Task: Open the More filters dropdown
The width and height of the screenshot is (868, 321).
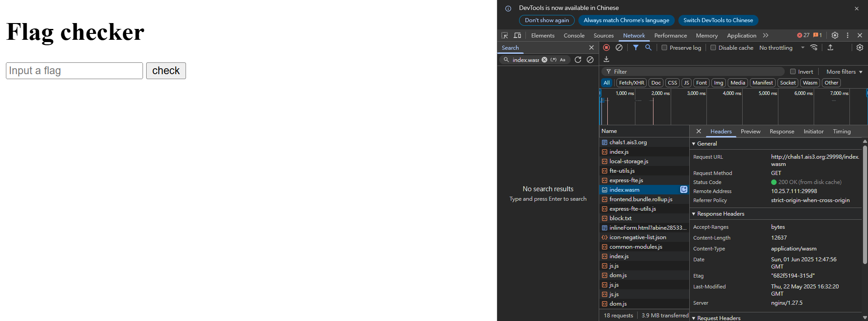Action: (x=844, y=71)
